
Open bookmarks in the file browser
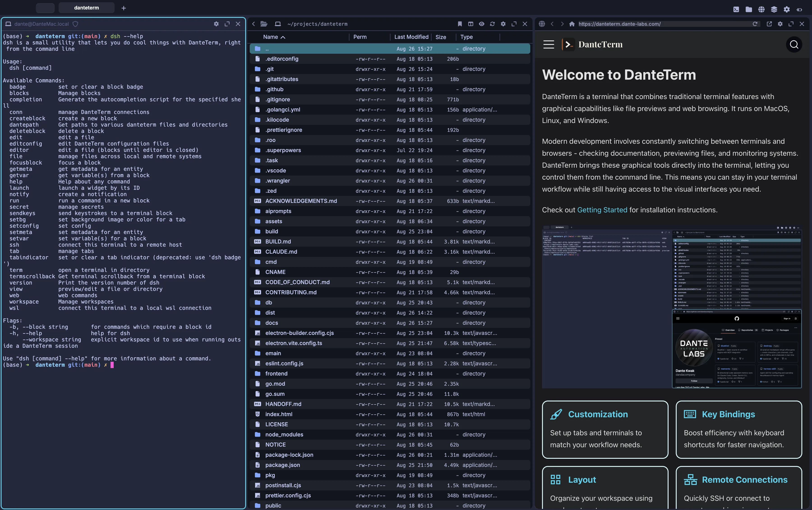[460, 24]
